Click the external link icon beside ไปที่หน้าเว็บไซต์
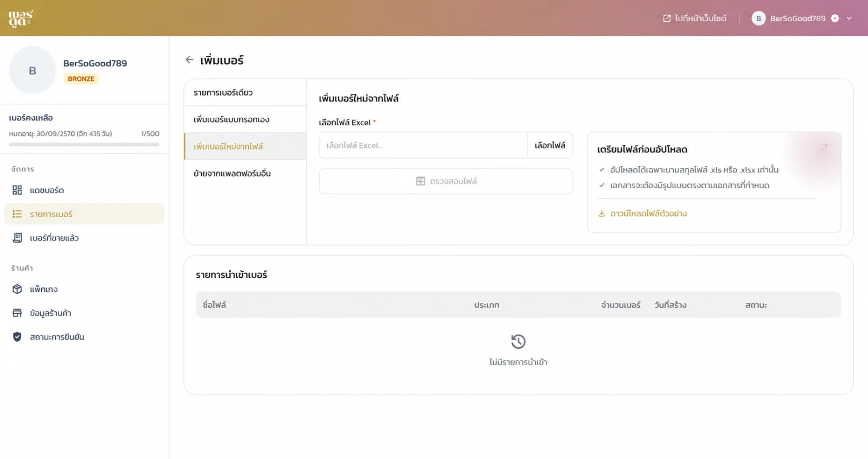Image resolution: width=868 pixels, height=459 pixels. click(x=667, y=18)
